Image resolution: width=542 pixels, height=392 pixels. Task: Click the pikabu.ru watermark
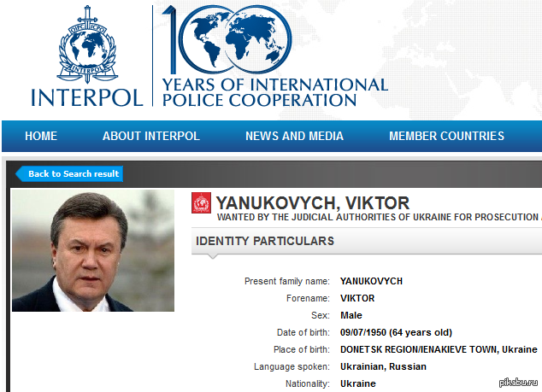click(x=516, y=380)
